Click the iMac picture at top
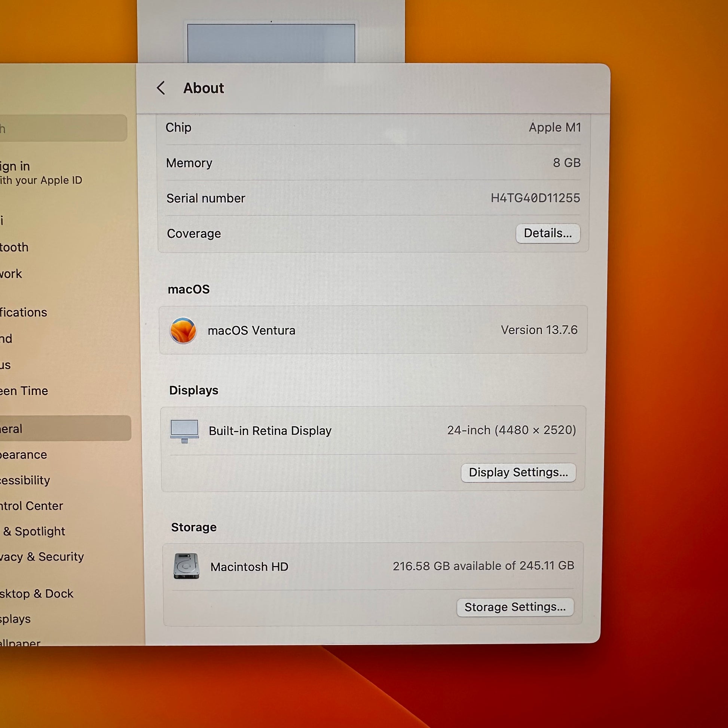728x728 pixels. click(271, 42)
